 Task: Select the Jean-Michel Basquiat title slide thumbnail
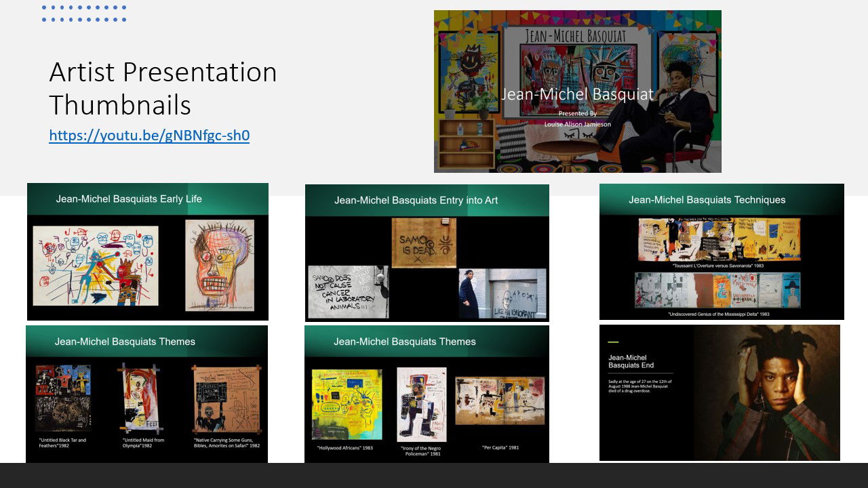[x=577, y=91]
